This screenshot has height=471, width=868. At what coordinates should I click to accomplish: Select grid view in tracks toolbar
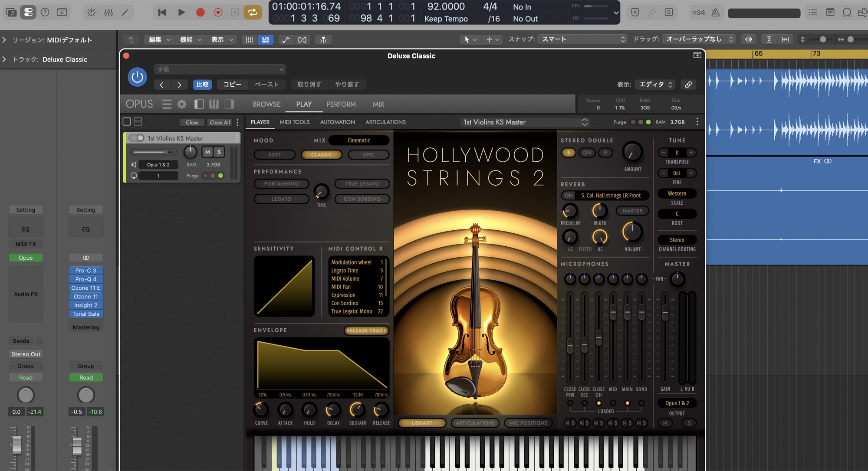tap(249, 39)
